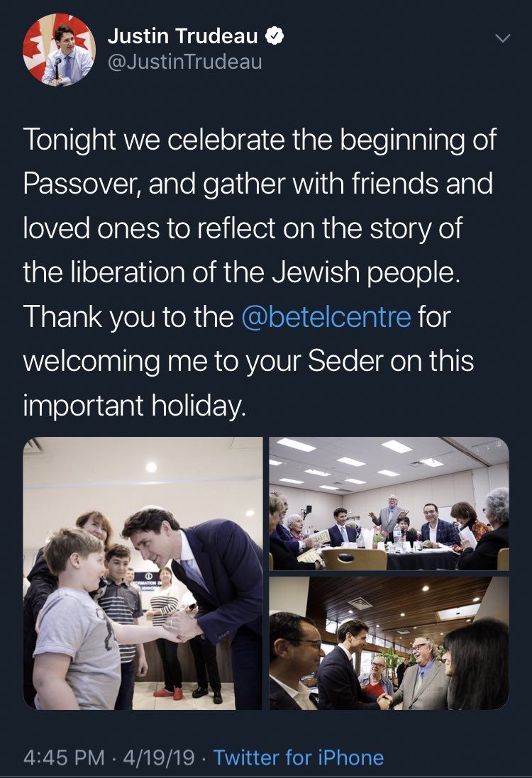Click the blue verified badge
This screenshot has height=778, width=532.
[275, 37]
